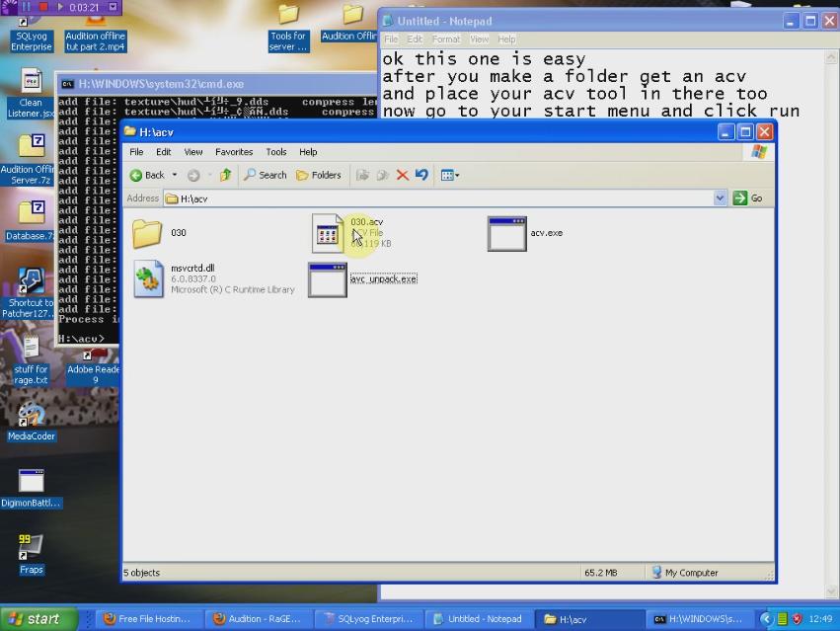The width and height of the screenshot is (840, 631).
Task: Click the greyed Forward arrow in Explorer
Action: (x=193, y=176)
